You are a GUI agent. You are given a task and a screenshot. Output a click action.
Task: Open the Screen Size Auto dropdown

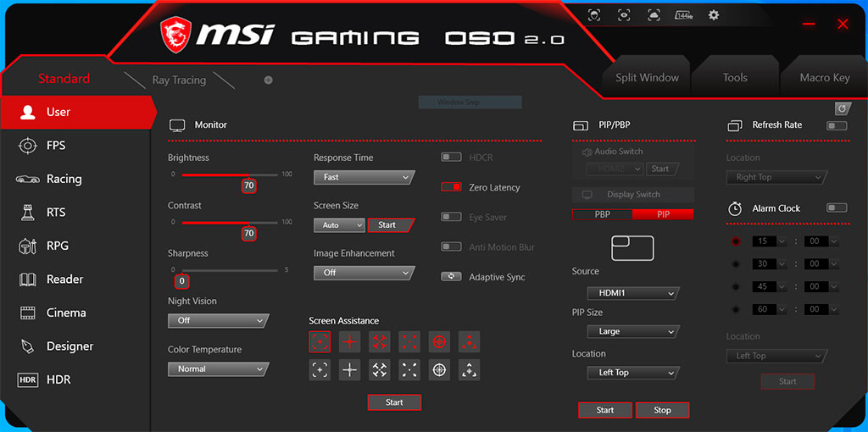(x=339, y=225)
